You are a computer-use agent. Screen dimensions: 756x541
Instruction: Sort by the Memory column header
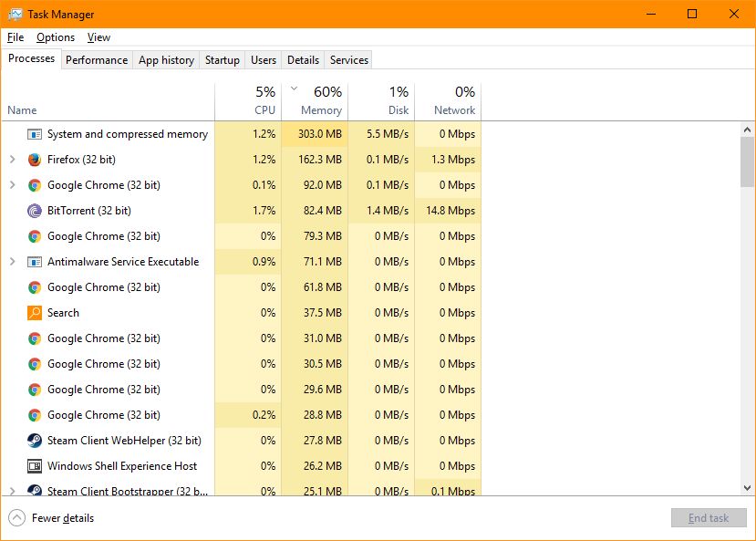point(315,102)
